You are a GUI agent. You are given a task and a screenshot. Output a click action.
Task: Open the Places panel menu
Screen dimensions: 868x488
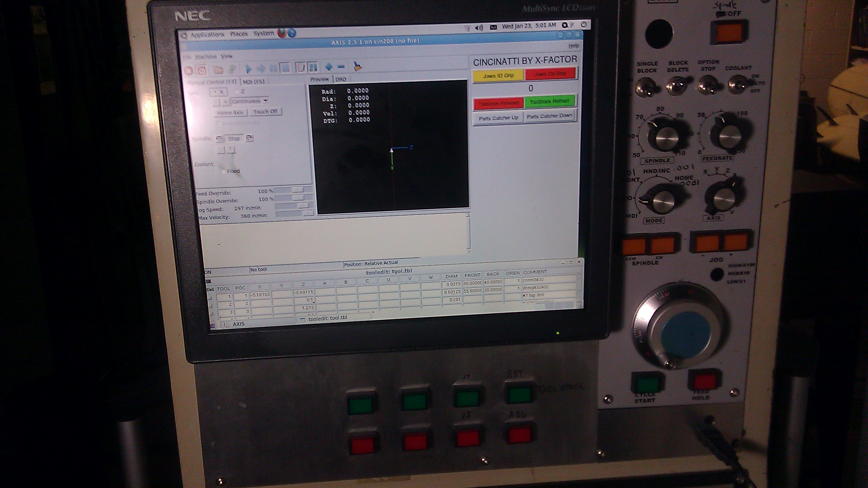[239, 34]
